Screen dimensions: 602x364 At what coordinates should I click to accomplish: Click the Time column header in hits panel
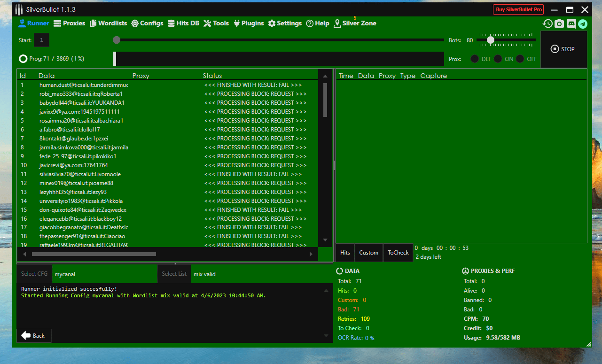click(x=346, y=76)
